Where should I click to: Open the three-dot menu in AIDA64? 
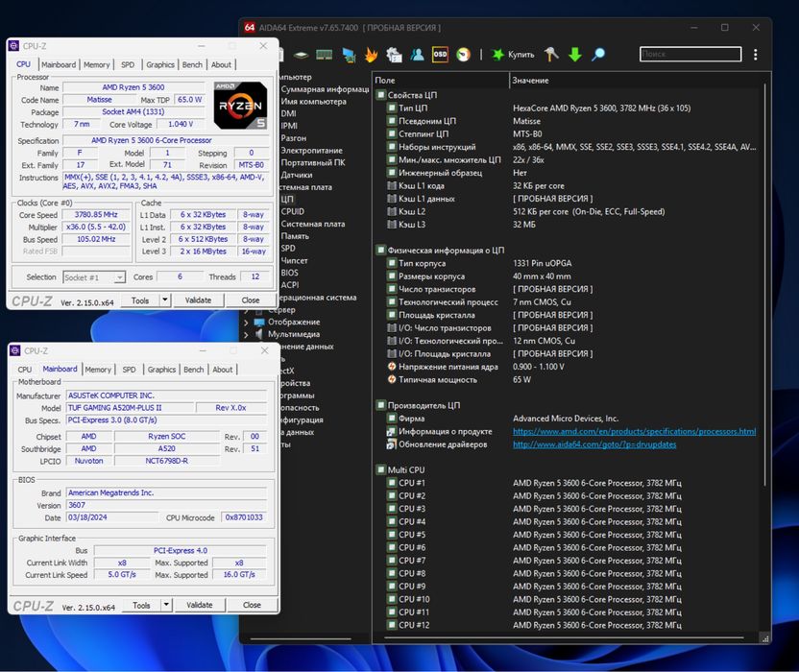tap(755, 55)
